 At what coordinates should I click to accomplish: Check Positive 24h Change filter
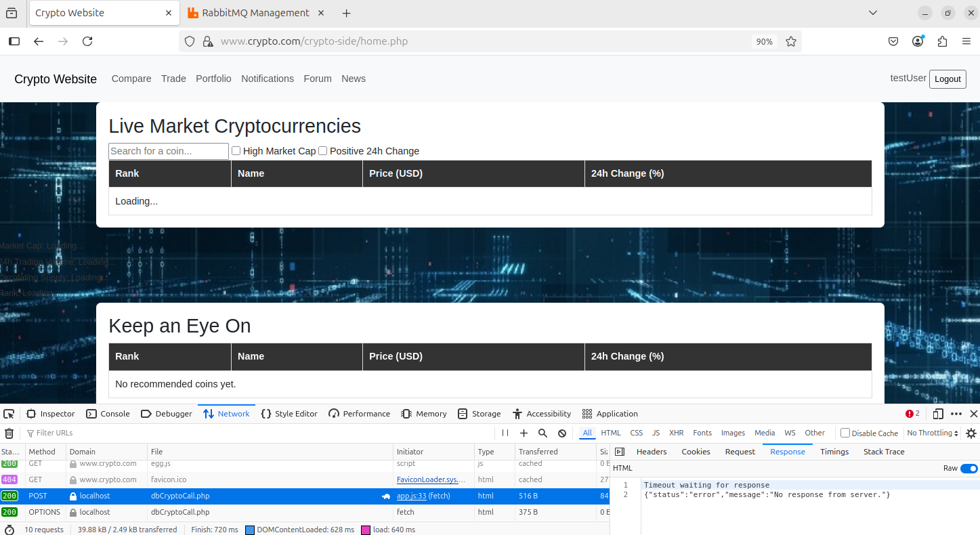point(323,151)
